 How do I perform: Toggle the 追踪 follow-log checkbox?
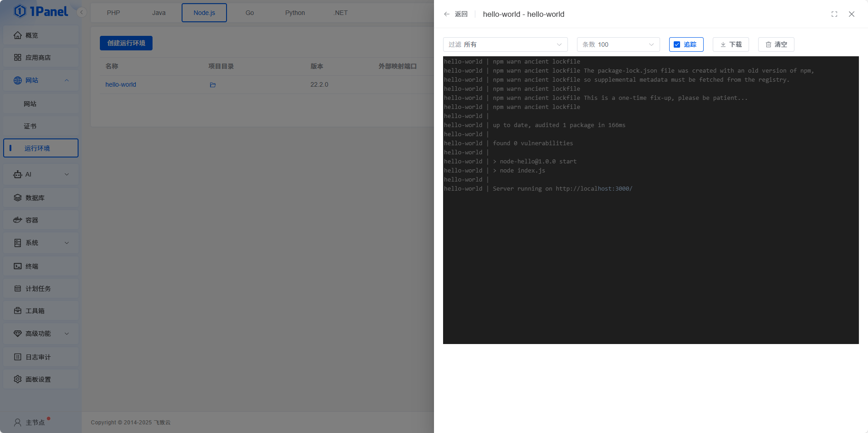point(677,44)
